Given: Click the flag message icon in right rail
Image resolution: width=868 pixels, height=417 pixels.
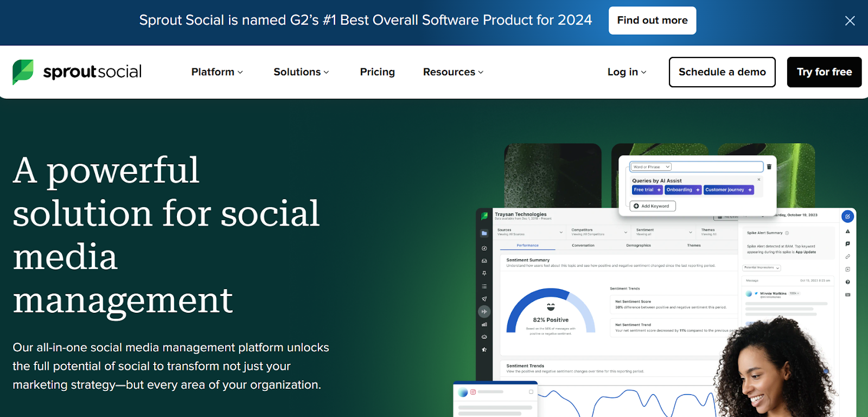Looking at the screenshot, I should (847, 244).
